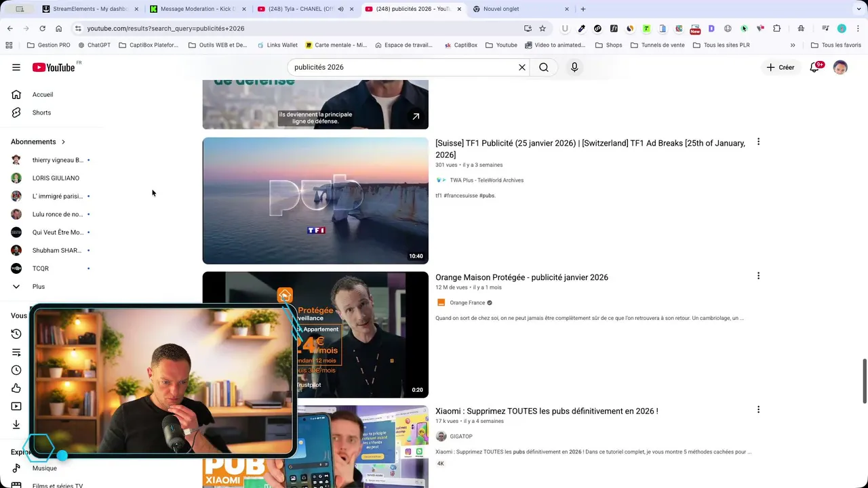The height and width of the screenshot is (488, 868).
Task: Open the ChatGPT bookmark
Action: click(x=94, y=45)
